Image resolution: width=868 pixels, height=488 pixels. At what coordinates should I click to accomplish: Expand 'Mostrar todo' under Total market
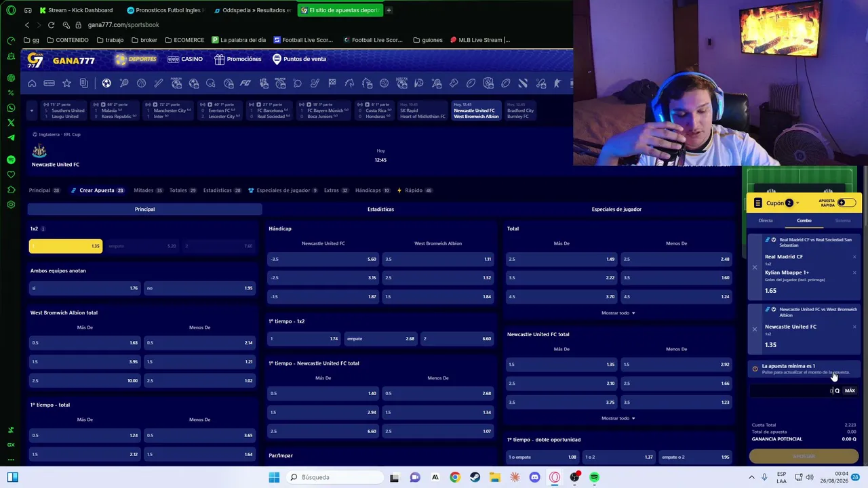(x=618, y=313)
